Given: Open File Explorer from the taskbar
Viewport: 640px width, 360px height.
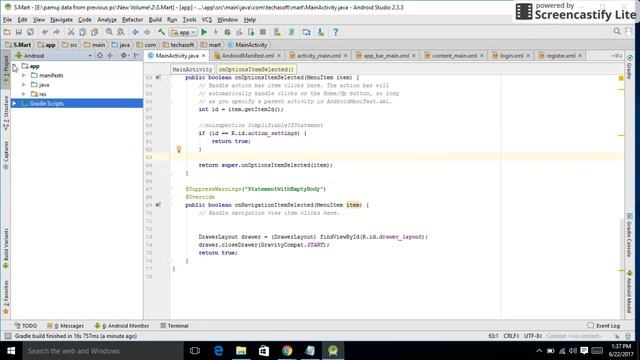Looking at the screenshot, I should 241,351.
